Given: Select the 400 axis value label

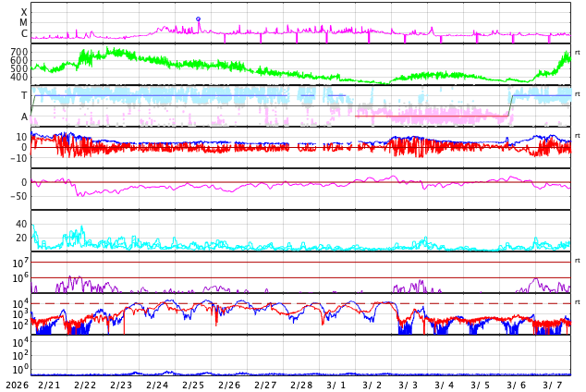Looking at the screenshot, I should pos(18,77).
